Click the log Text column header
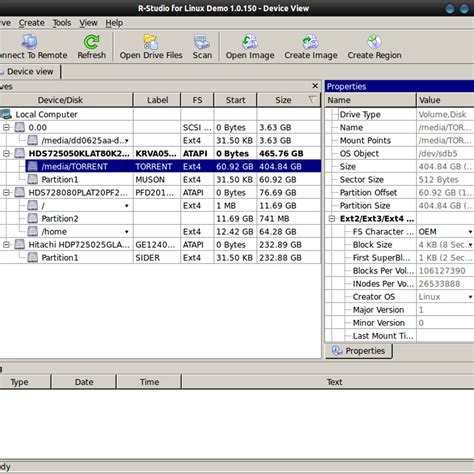Viewport: 474px width, 474px height. 328,382
